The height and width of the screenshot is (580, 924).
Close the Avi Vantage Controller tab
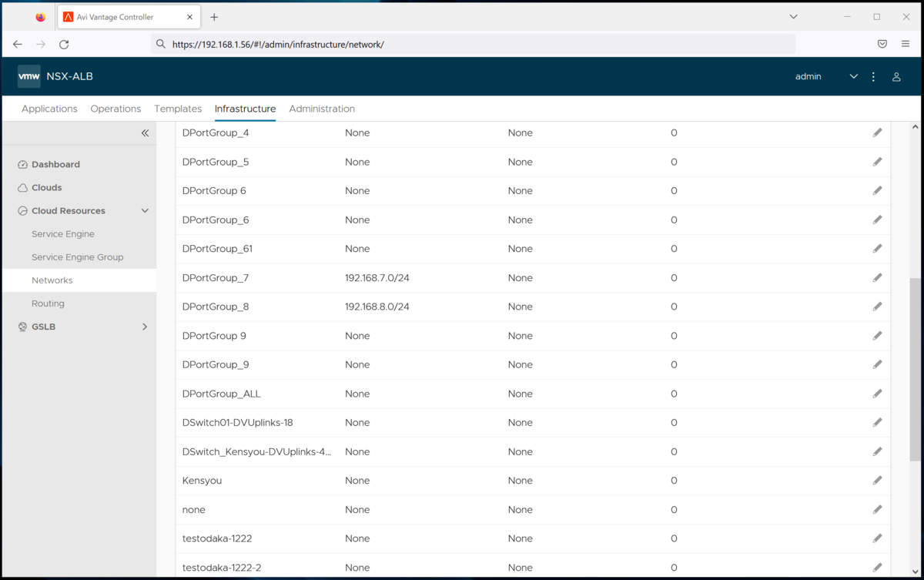(189, 17)
